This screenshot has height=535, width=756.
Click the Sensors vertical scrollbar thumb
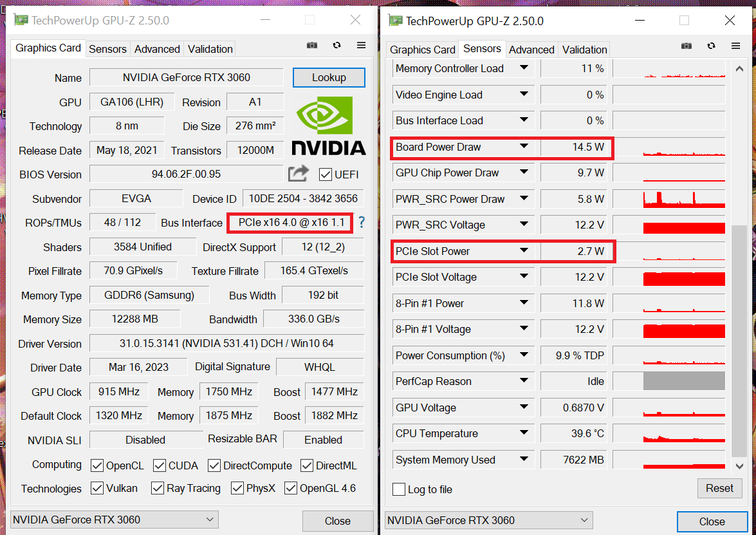tap(739, 341)
